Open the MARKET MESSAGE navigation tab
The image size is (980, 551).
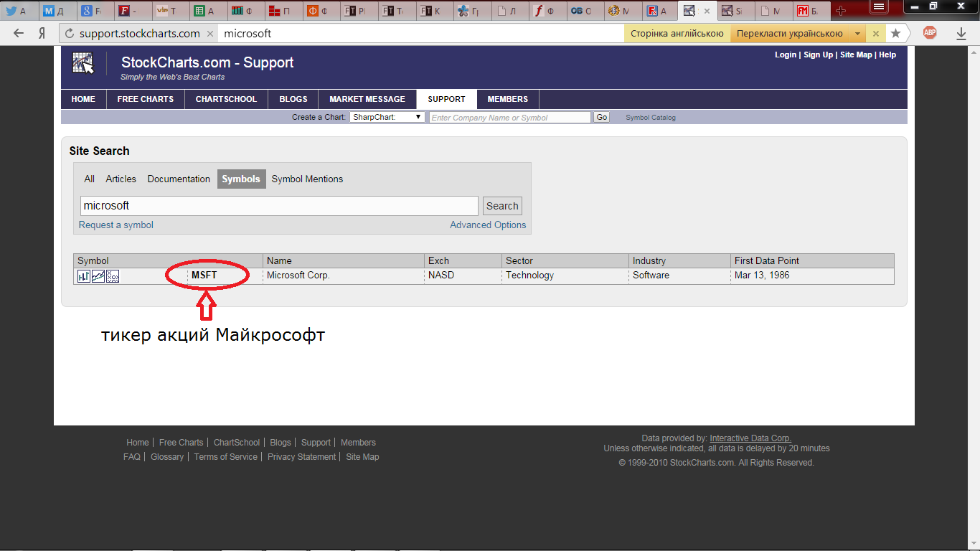click(367, 99)
